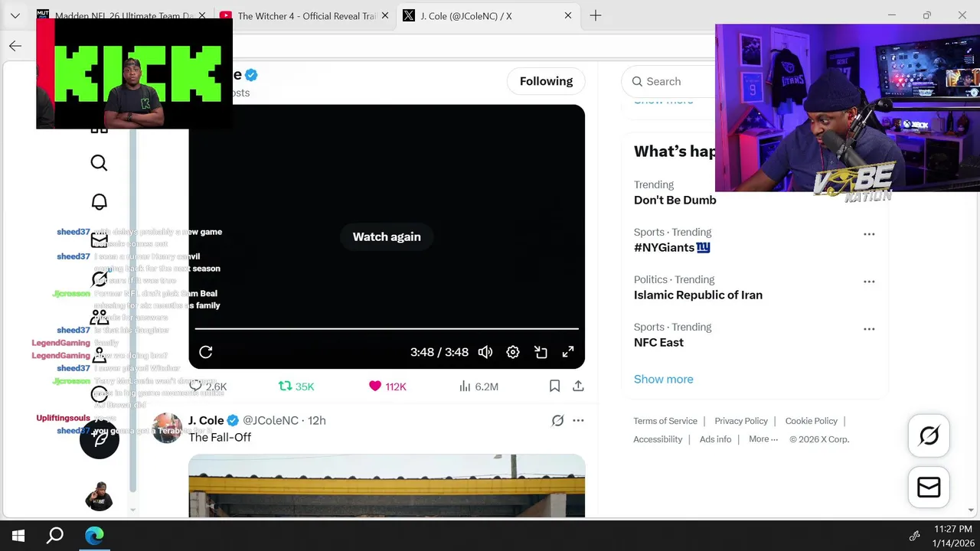Open Cookie Policy link
Viewport: 980px width, 551px height.
click(x=811, y=421)
